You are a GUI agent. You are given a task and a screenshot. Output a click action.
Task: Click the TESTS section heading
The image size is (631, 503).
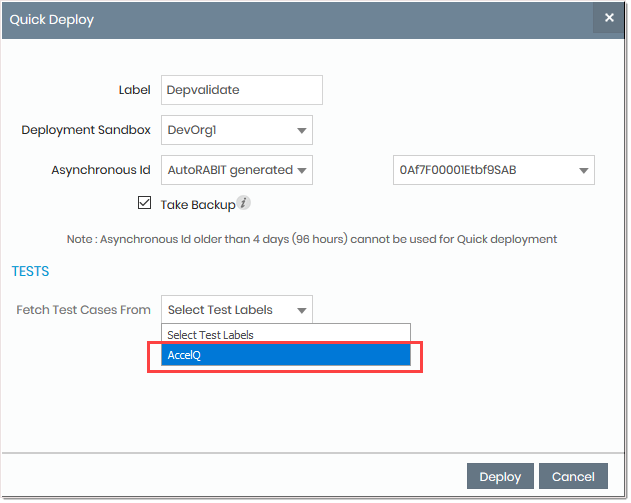coord(30,271)
